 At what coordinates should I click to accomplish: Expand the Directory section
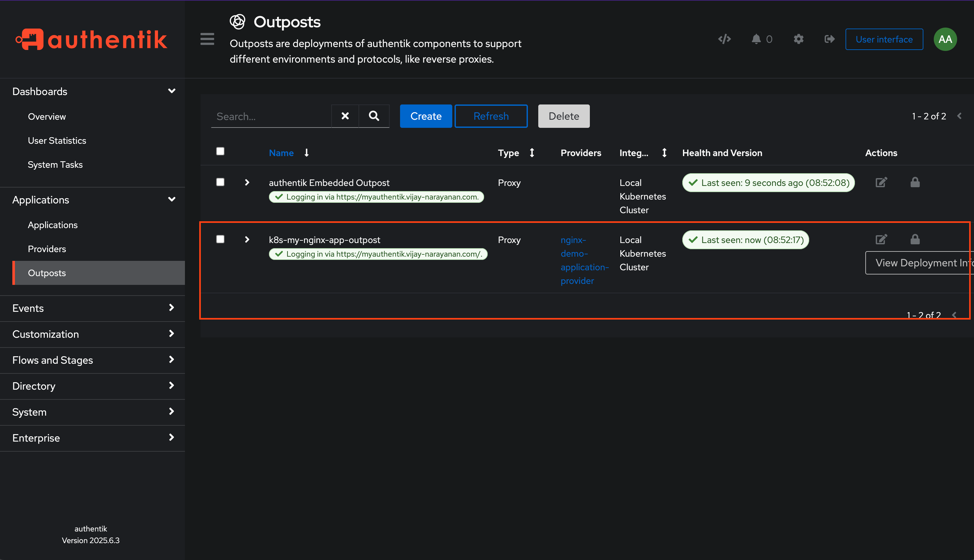(x=92, y=386)
